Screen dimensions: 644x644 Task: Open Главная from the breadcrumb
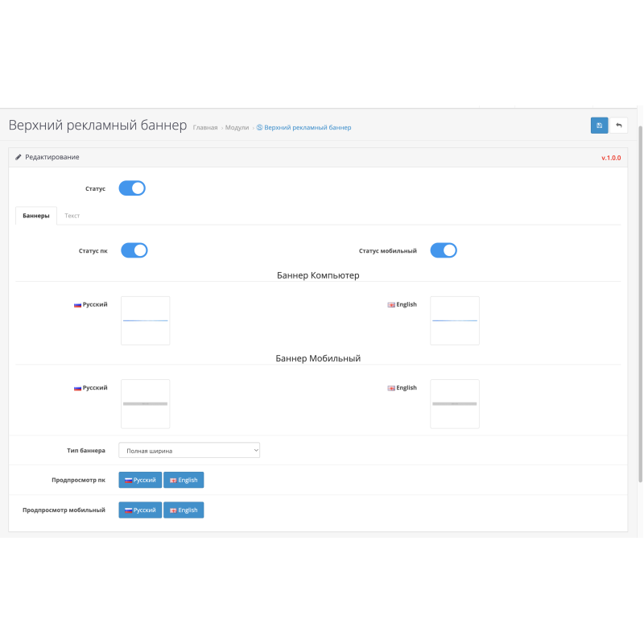tap(204, 127)
